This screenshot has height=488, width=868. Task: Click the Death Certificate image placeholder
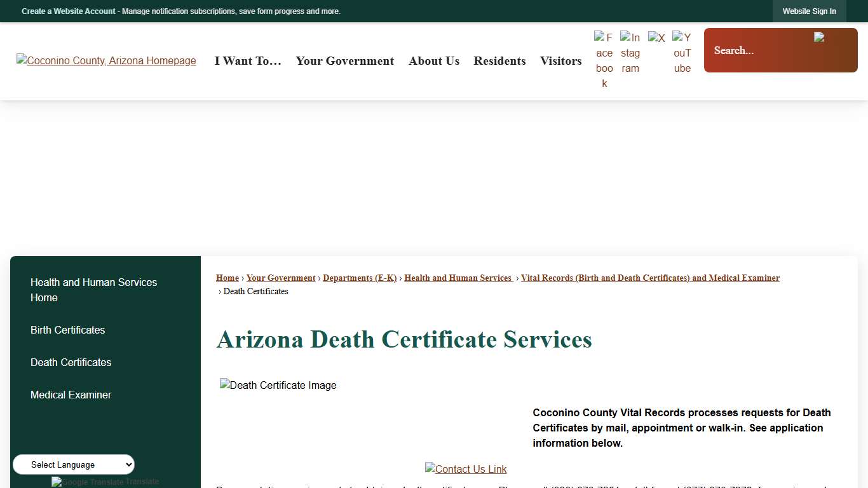(x=278, y=385)
